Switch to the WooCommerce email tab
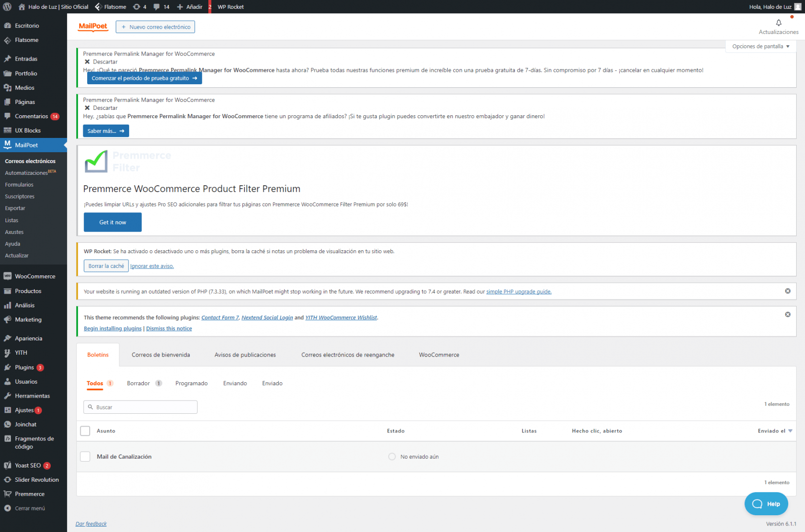805x532 pixels. click(x=439, y=355)
